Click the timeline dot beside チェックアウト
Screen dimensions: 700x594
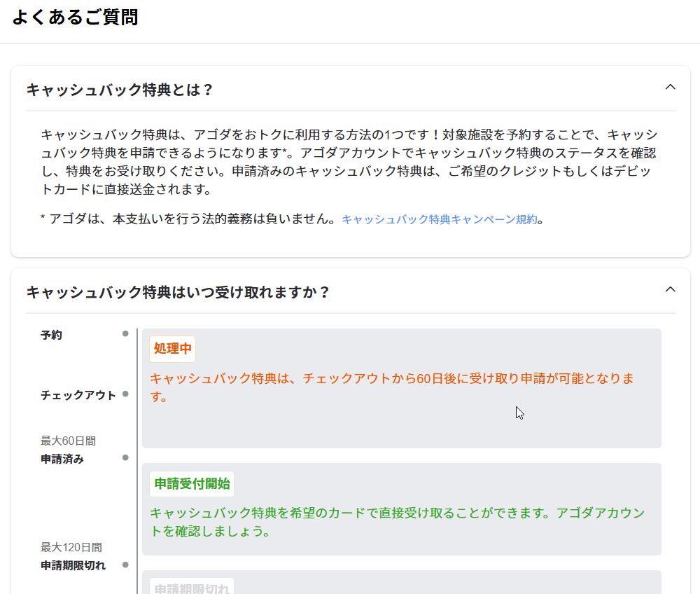(125, 394)
